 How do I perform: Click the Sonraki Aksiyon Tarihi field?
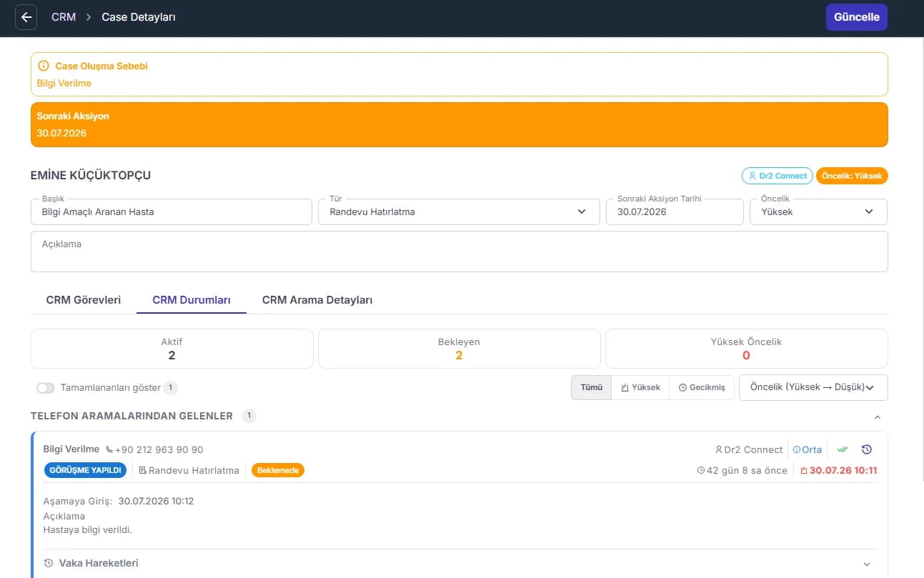(675, 212)
